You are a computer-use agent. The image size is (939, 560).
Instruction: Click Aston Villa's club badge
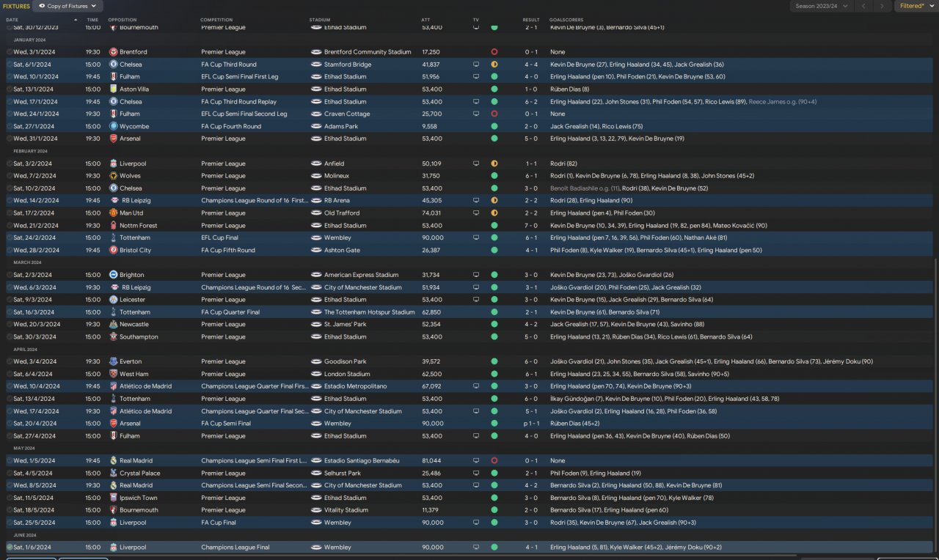pyautogui.click(x=113, y=89)
